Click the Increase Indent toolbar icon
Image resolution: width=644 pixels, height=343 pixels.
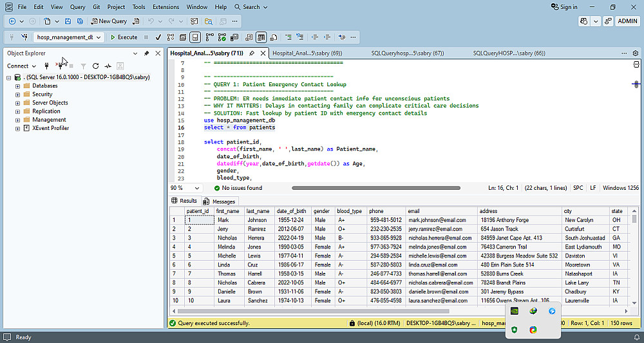327,37
